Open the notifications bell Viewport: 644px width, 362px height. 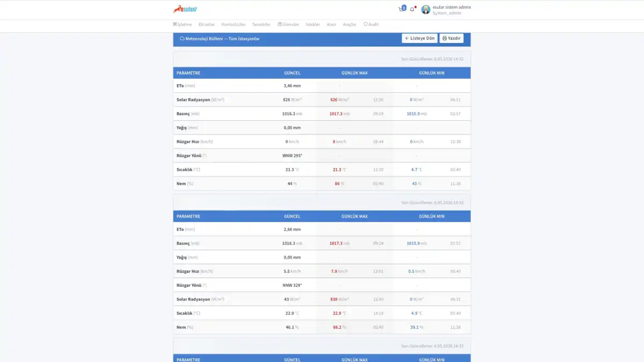tap(412, 9)
